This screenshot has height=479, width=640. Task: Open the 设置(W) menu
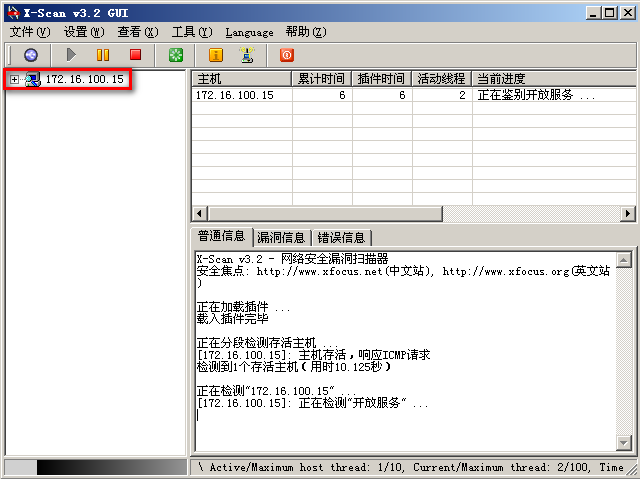pos(84,32)
